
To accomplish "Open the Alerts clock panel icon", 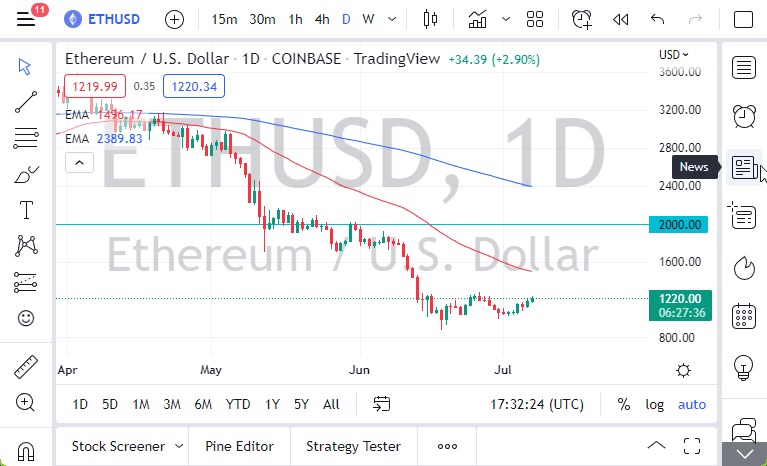I will pyautogui.click(x=743, y=116).
